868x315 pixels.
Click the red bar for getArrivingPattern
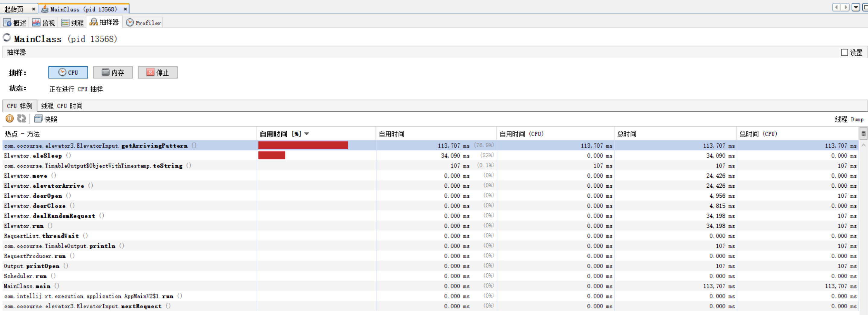click(303, 145)
